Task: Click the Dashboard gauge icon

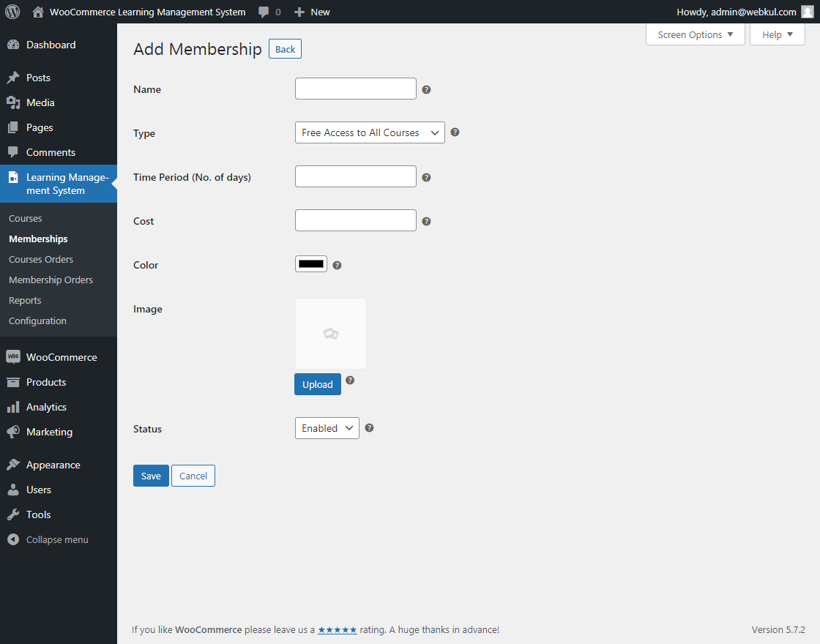Action: coord(13,45)
